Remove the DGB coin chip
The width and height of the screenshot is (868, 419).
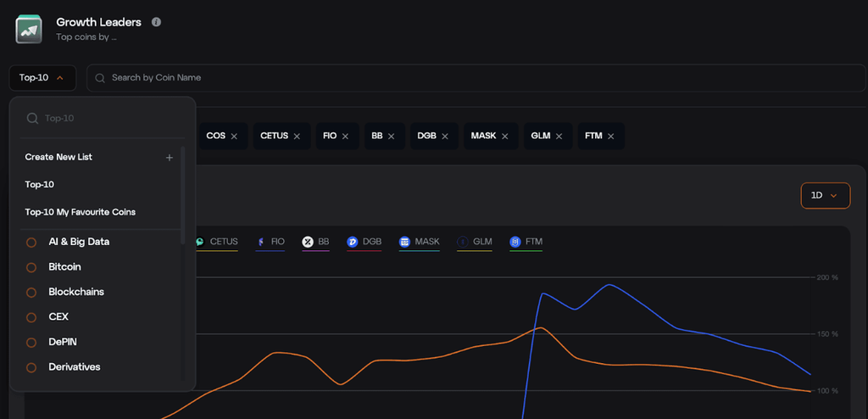tap(445, 137)
